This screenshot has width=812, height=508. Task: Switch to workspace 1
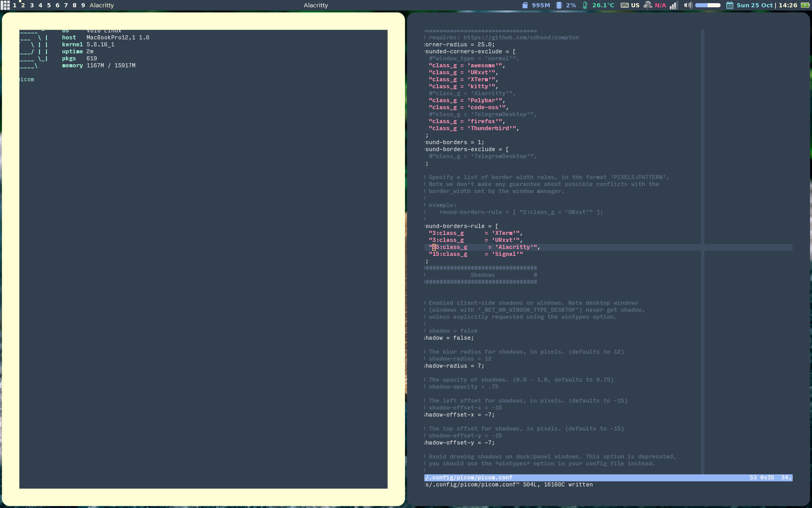(x=15, y=5)
